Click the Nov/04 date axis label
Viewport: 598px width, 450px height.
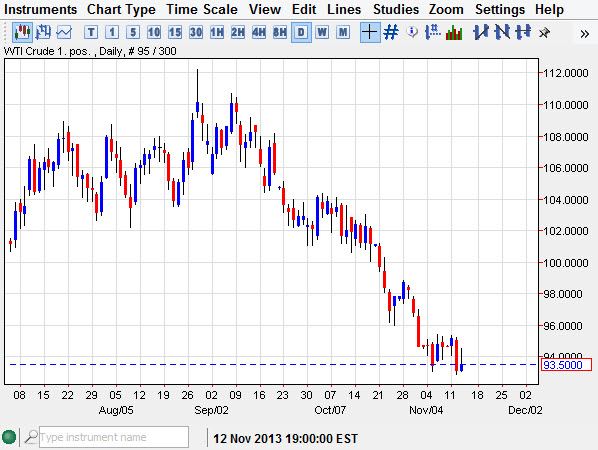coord(426,410)
